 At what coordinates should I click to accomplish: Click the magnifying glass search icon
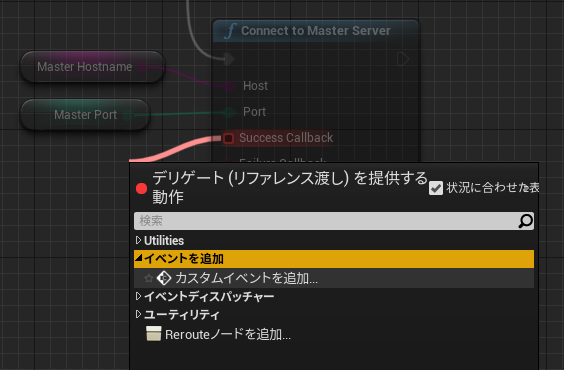pos(525,221)
